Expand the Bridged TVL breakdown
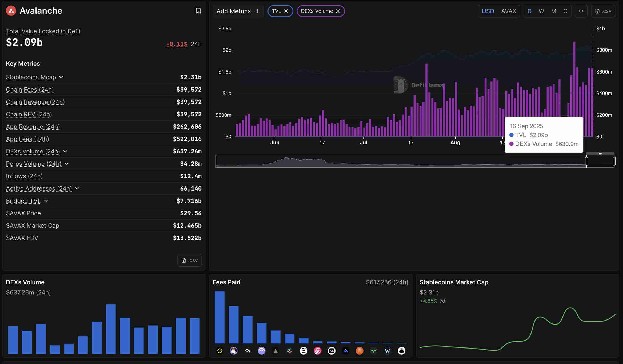Screen dimensions: 623x364 click(46, 201)
